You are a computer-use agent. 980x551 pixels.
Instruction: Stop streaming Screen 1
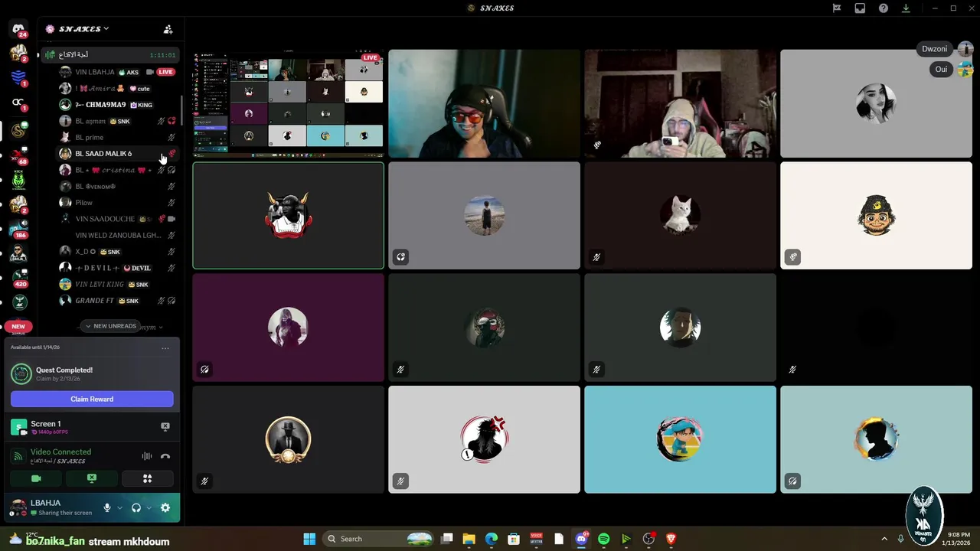165,426
